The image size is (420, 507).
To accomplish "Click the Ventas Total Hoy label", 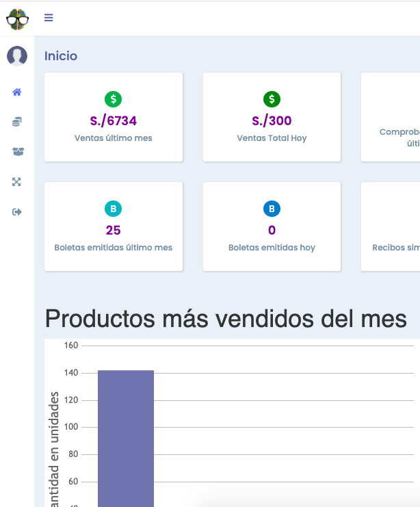I will [272, 138].
